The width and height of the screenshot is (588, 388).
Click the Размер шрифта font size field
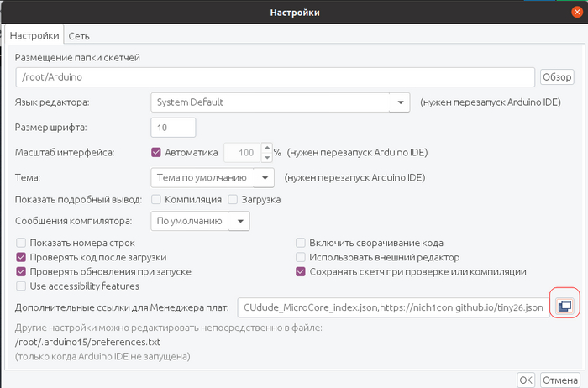pos(172,127)
